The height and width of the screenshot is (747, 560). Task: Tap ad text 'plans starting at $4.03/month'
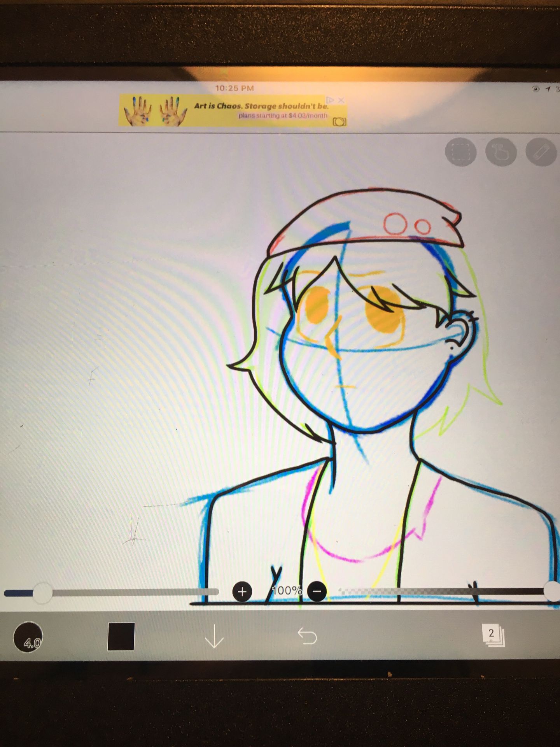283,116
